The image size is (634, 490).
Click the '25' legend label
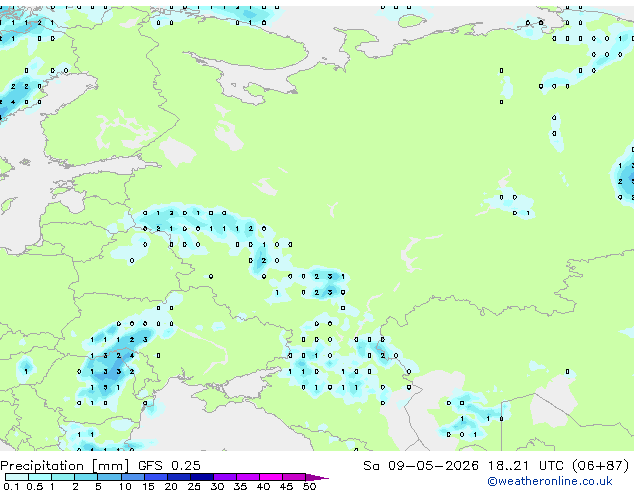pyautogui.click(x=194, y=486)
